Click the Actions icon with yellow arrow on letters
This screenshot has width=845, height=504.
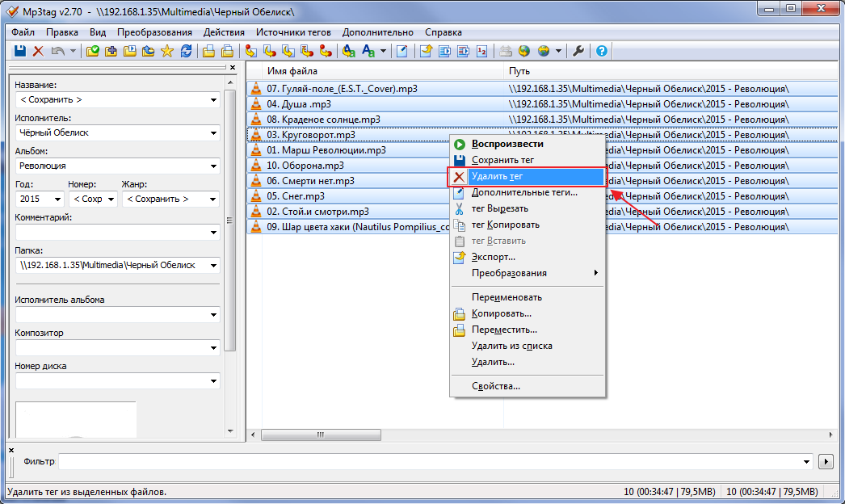tap(349, 51)
